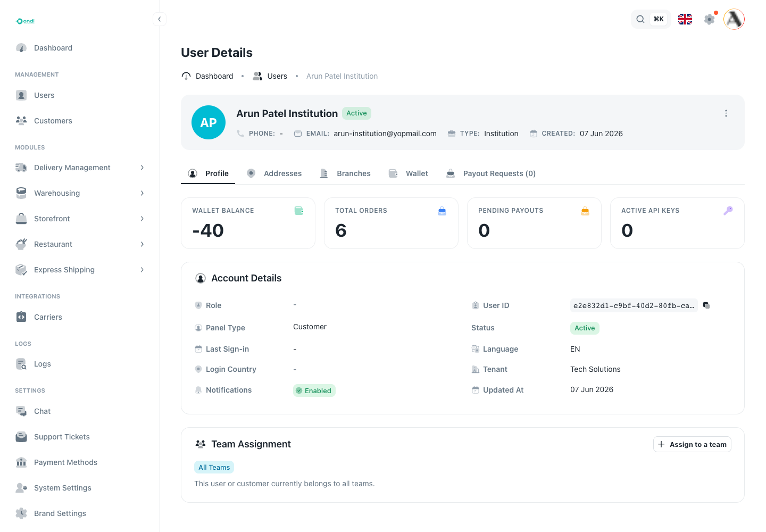The image size is (766, 532).
Task: Click the Total Orders card icon
Action: click(x=442, y=211)
